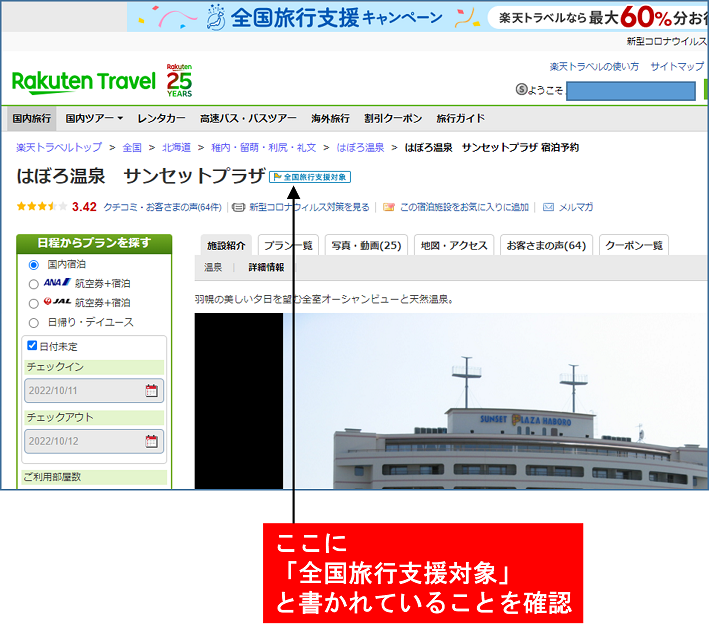
Task: Switch to the お客さまの声(64) tab
Action: pyautogui.click(x=546, y=245)
